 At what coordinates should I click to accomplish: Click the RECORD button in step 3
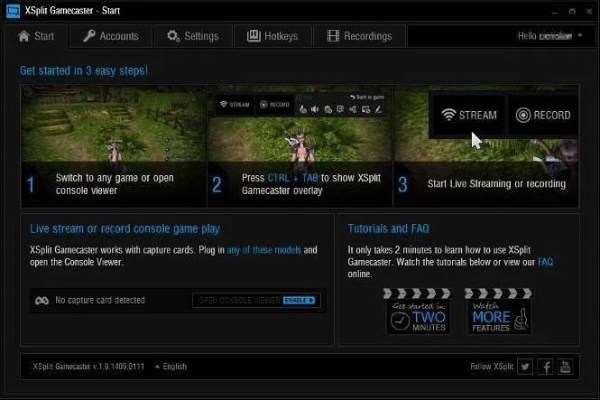coord(543,115)
